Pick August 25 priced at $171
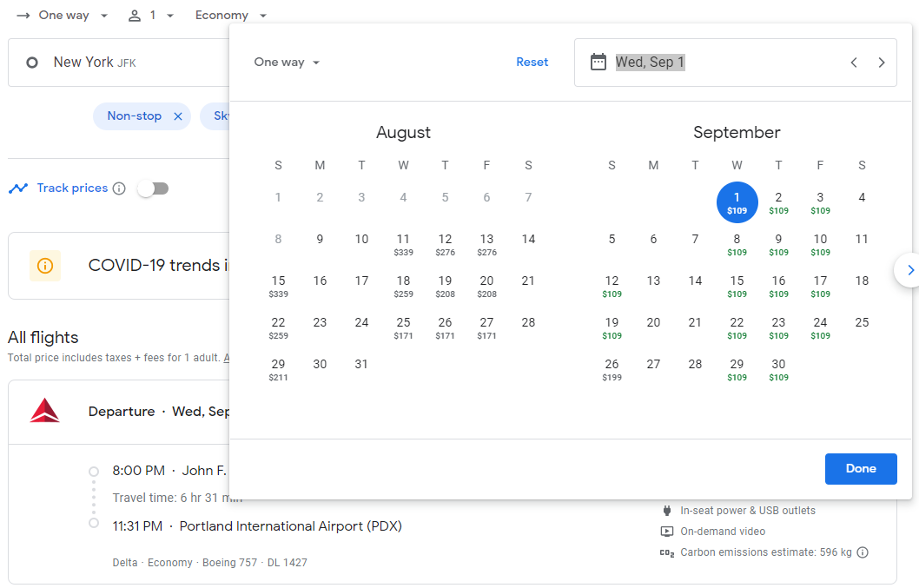Image resolution: width=919 pixels, height=588 pixels. point(403,327)
